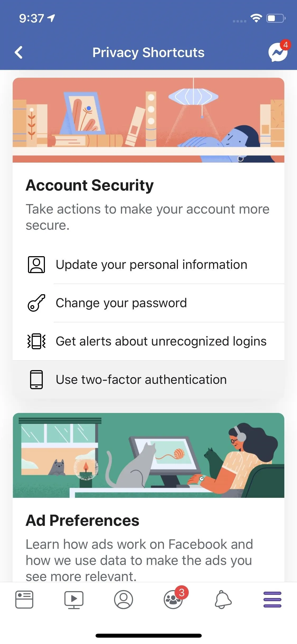The width and height of the screenshot is (297, 644).
Task: Open the Watch video tab icon
Action: (74, 600)
